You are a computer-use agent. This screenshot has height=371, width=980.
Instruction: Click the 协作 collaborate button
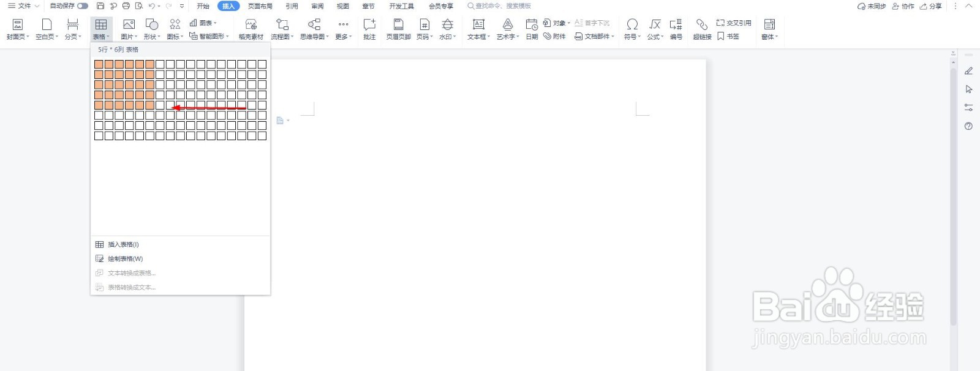(x=903, y=6)
